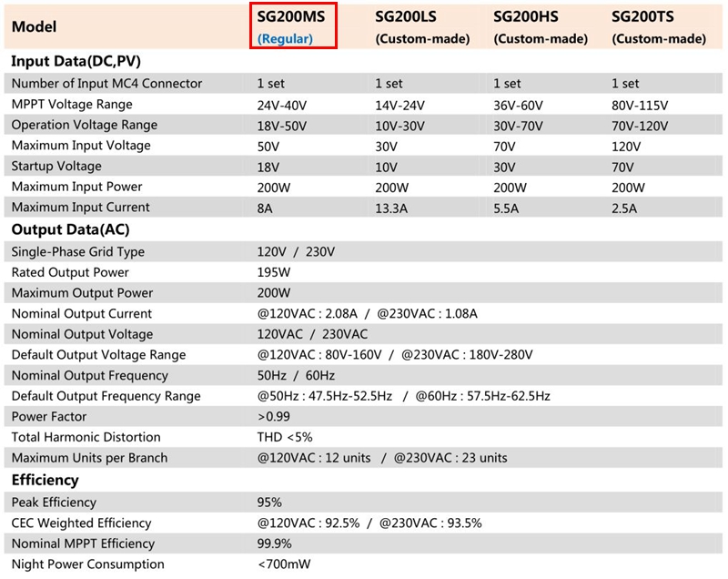Select the '18V' startup voltage cell
Screen dimensions: 728x579
[x=268, y=168]
